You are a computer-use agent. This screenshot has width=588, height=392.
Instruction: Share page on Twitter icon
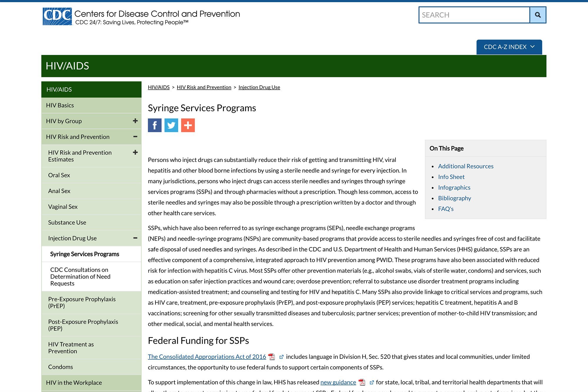pos(171,125)
